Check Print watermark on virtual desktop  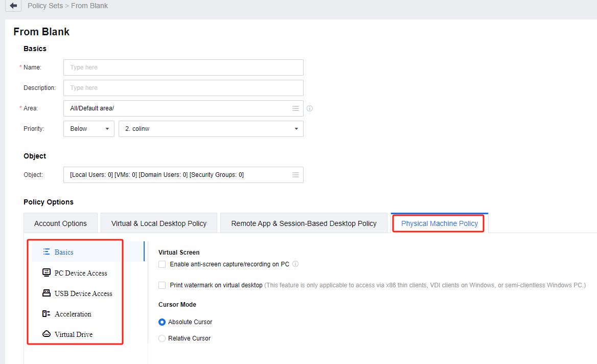tap(162, 285)
